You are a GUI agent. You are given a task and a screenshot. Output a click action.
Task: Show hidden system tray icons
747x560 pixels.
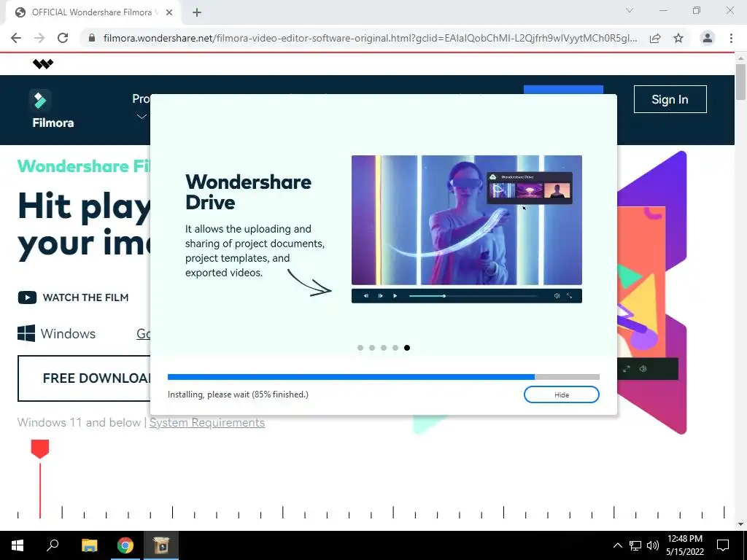(617, 545)
